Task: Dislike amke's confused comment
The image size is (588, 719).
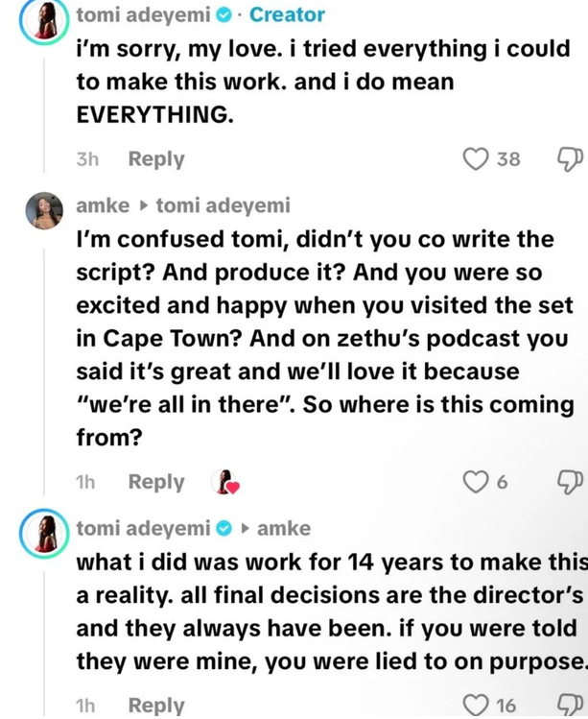Action: point(570,482)
